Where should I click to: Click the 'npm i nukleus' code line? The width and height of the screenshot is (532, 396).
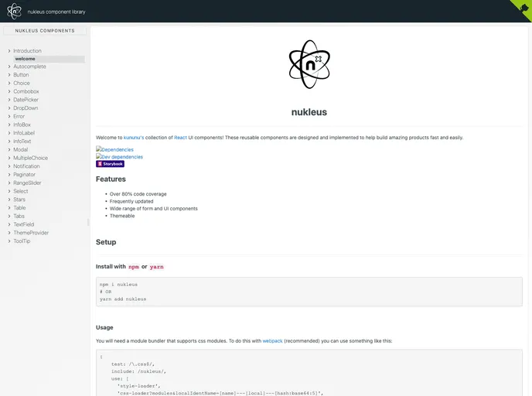point(119,285)
